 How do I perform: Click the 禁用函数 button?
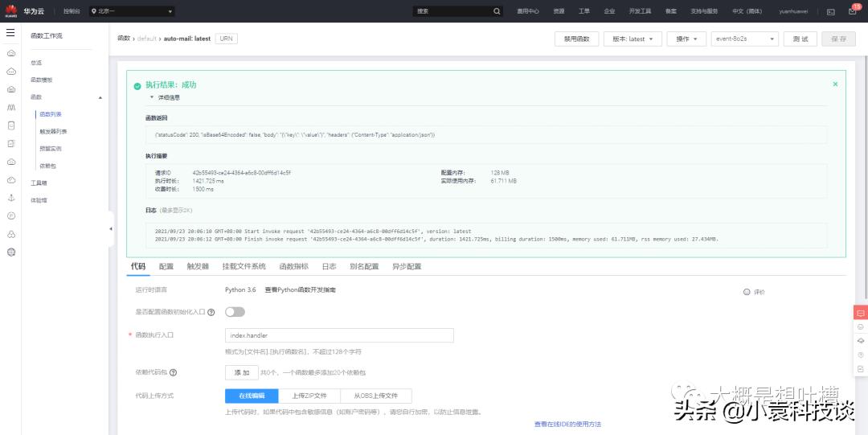(x=577, y=39)
